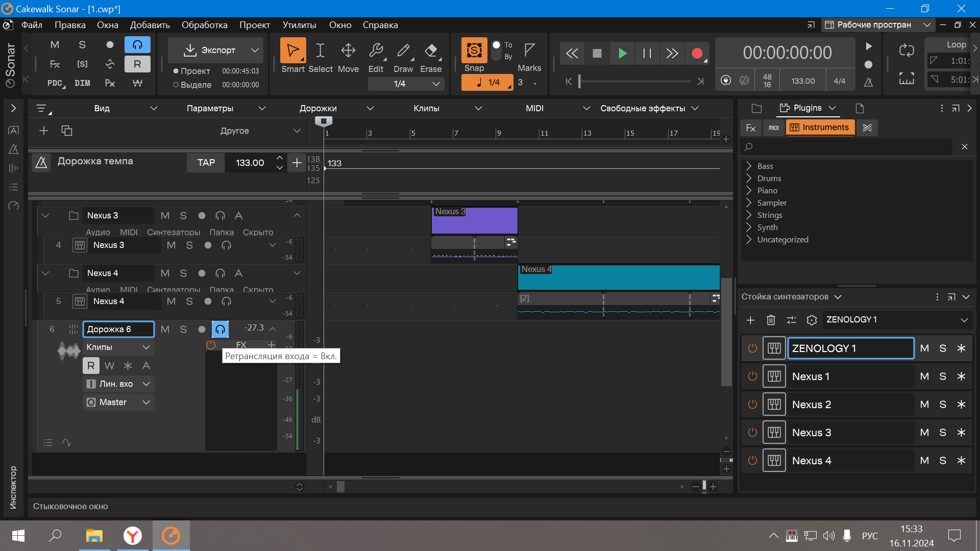Select the Selection export range radio
980x551 pixels.
pos(176,85)
